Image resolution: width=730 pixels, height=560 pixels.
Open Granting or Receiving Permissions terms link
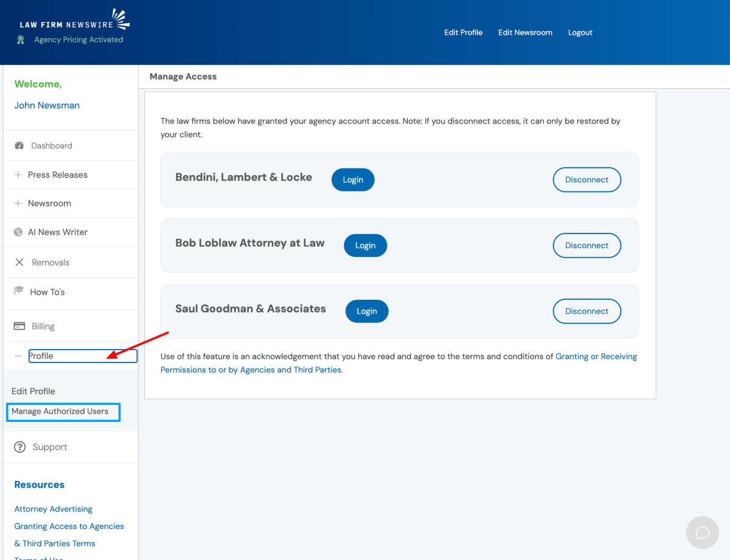coord(596,357)
